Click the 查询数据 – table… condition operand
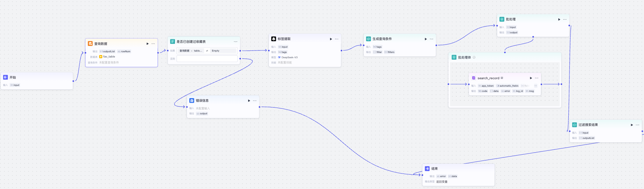The width and height of the screenshot is (644, 189). point(191,51)
